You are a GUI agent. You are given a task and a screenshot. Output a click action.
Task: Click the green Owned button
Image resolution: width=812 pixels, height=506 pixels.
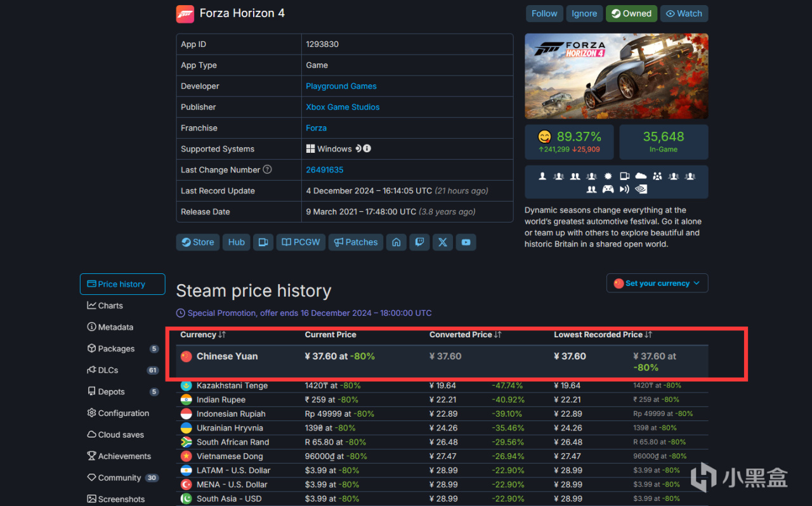[631, 13]
